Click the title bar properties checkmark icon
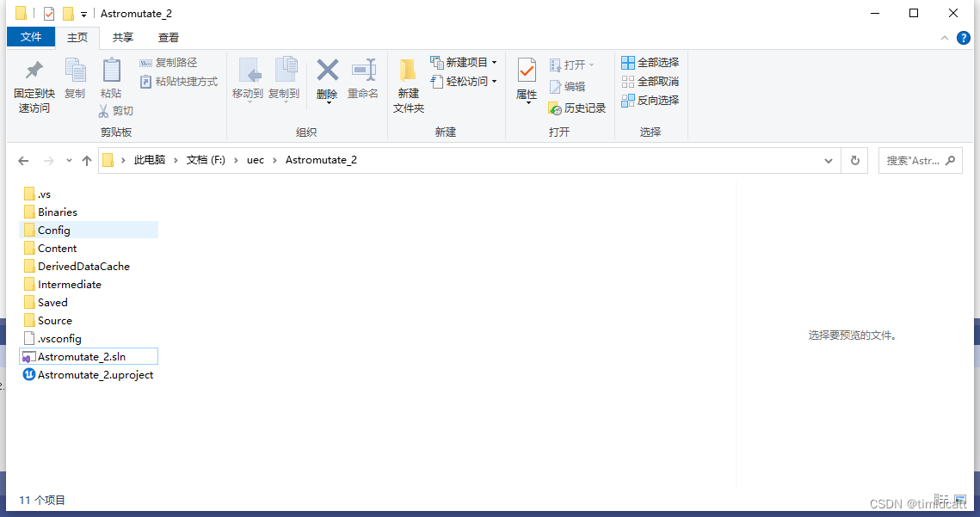Image resolution: width=980 pixels, height=517 pixels. click(x=49, y=13)
